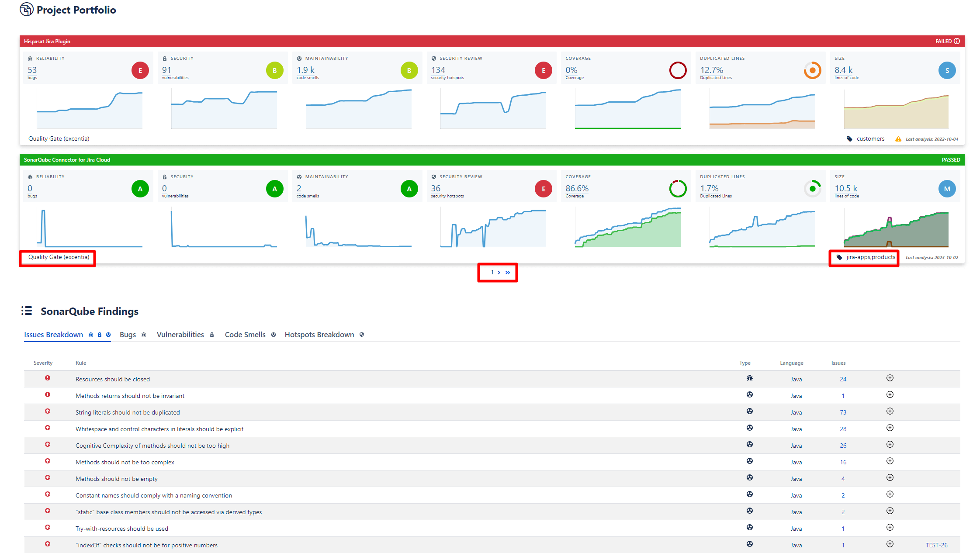The image size is (980, 553).
Task: Switch to the Vulnerabilities tab
Action: (185, 335)
